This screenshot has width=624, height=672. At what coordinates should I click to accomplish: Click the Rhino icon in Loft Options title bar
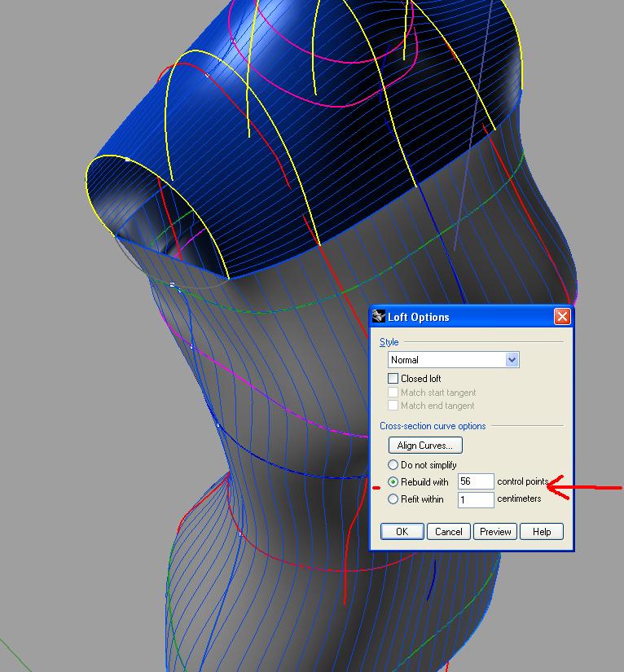379,316
